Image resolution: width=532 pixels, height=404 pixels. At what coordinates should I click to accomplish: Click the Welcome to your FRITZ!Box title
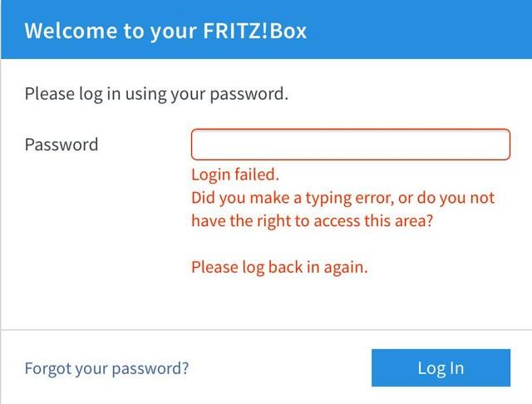tap(166, 31)
